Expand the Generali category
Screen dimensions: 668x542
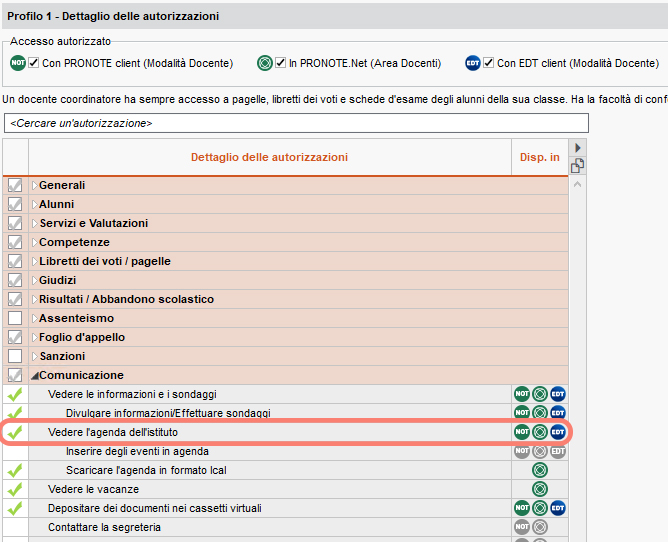tap(35, 185)
